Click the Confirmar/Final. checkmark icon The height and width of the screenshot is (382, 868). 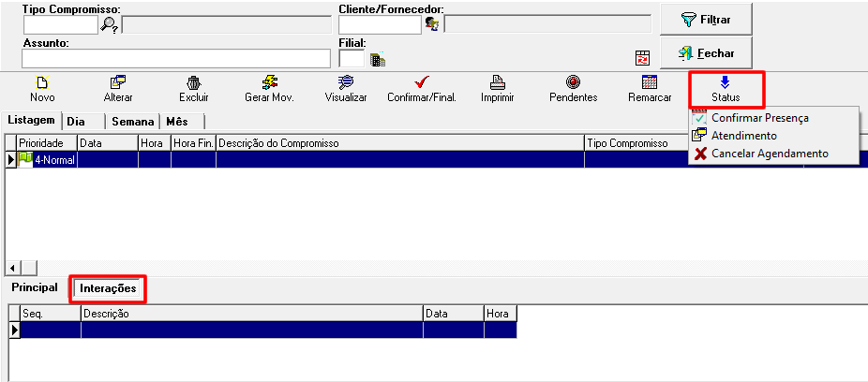(x=421, y=82)
